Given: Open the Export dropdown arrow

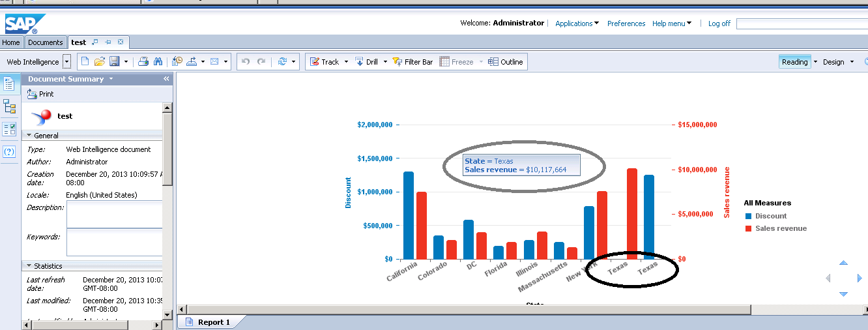Looking at the screenshot, I should point(203,63).
